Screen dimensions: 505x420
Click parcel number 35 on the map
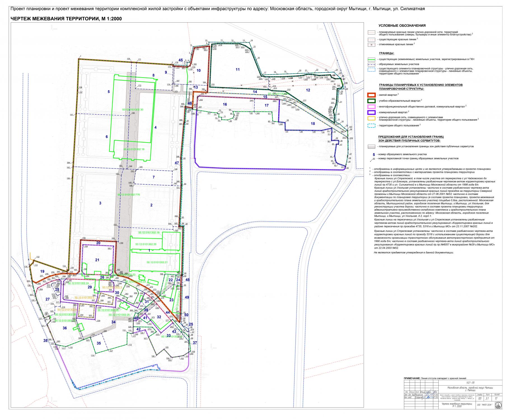point(99,343)
